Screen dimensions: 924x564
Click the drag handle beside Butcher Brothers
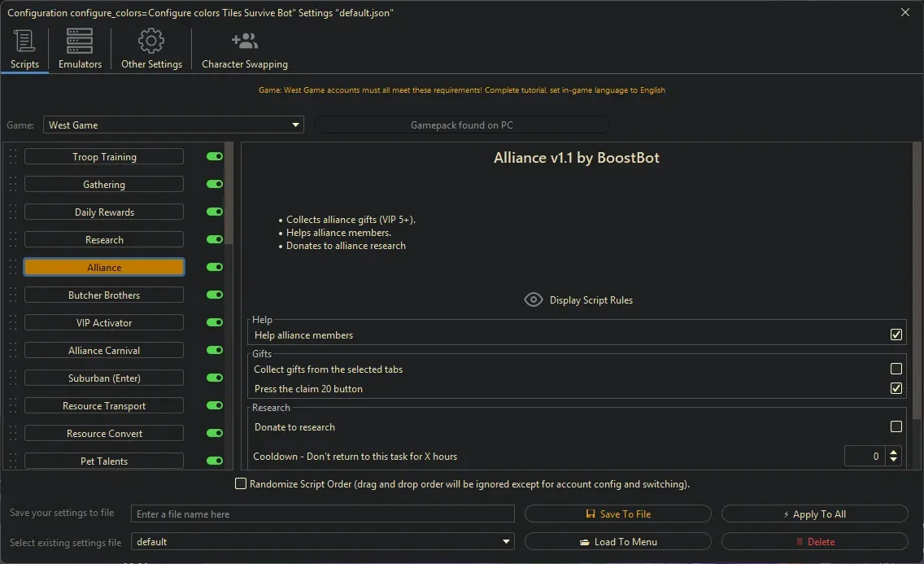coord(13,295)
